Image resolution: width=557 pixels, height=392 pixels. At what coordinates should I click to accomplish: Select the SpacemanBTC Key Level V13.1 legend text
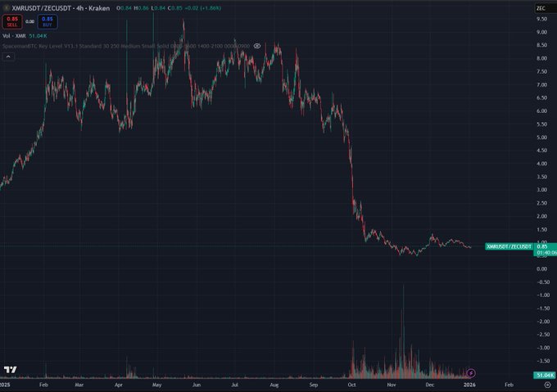click(x=126, y=46)
